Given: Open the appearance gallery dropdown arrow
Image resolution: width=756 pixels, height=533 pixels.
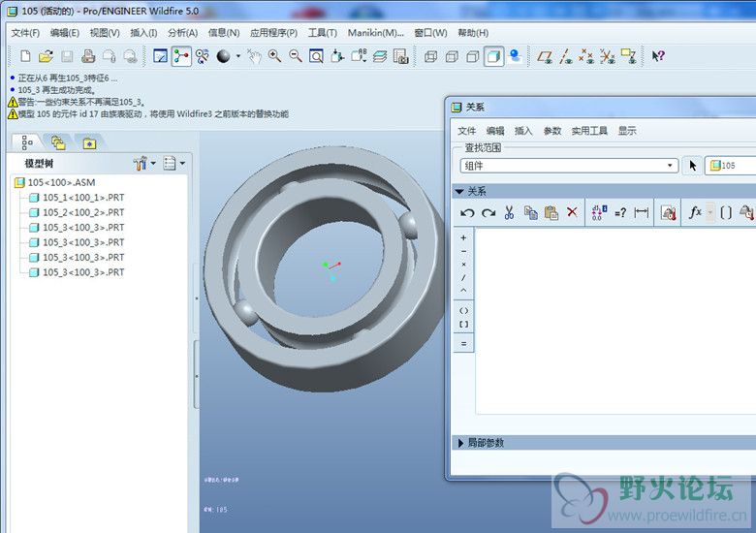Looking at the screenshot, I should pyautogui.click(x=238, y=56).
